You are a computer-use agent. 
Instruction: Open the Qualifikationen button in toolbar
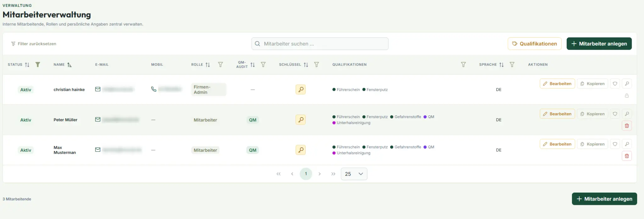pos(535,44)
